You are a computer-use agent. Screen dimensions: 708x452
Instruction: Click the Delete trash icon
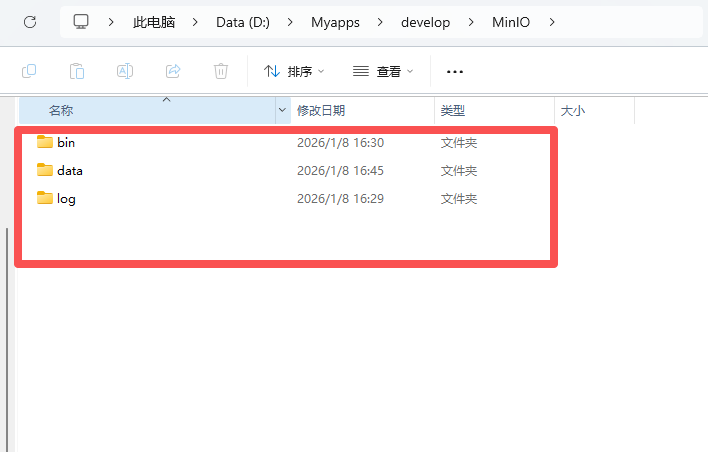(x=221, y=71)
